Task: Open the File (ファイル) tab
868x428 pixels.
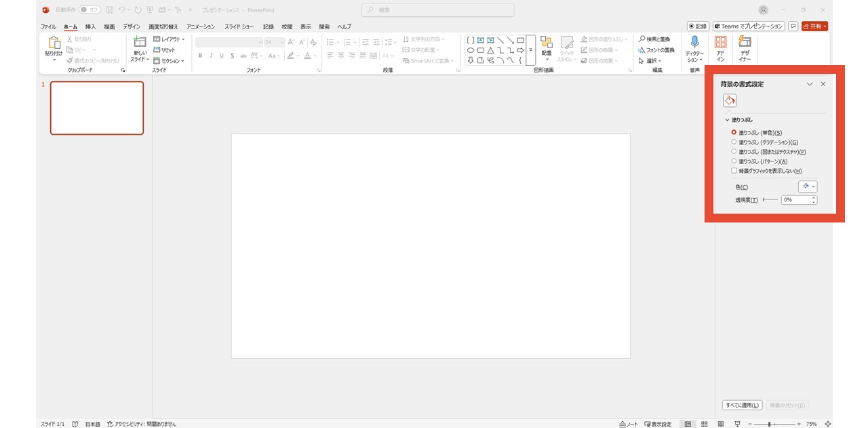Action: (48, 26)
